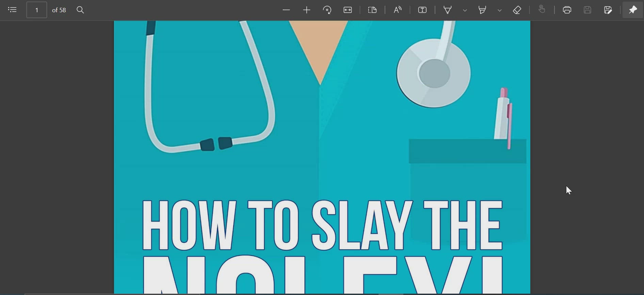
Task: Fit page to width
Action: point(348,10)
